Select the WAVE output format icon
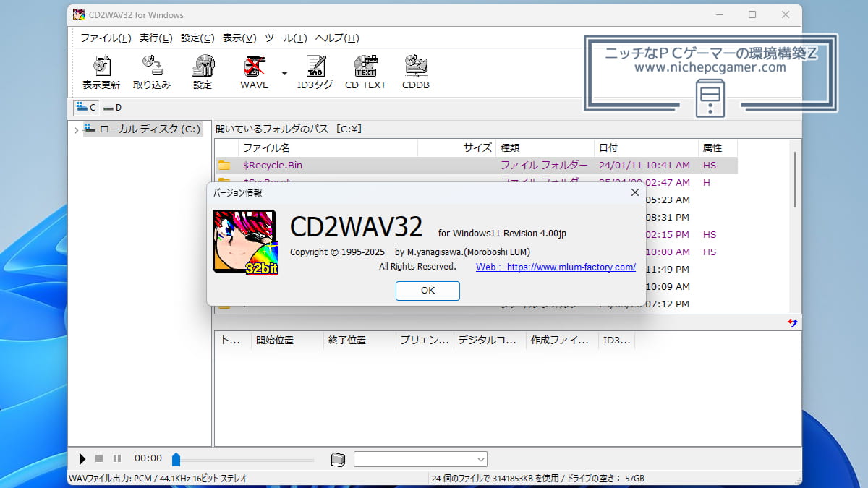Viewport: 868px width, 488px height. point(254,72)
